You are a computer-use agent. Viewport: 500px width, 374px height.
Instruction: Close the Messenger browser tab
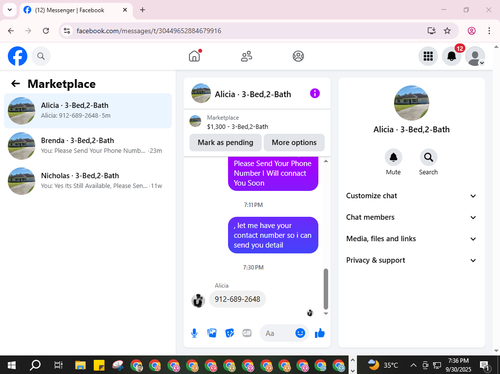(125, 10)
